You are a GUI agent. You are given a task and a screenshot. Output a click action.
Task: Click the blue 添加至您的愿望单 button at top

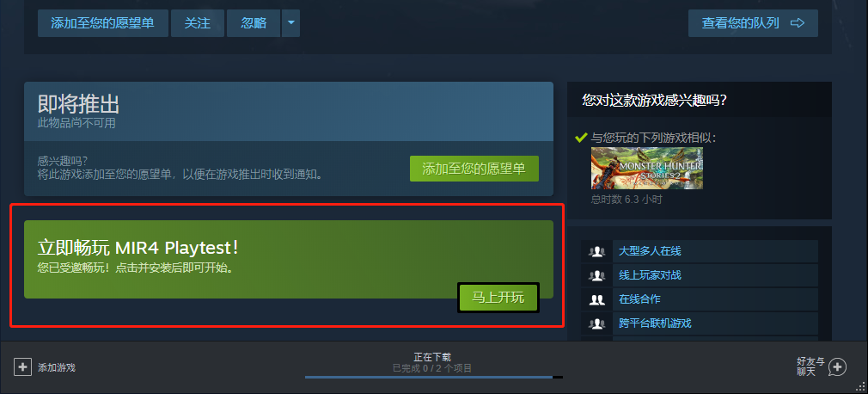pyautogui.click(x=103, y=23)
